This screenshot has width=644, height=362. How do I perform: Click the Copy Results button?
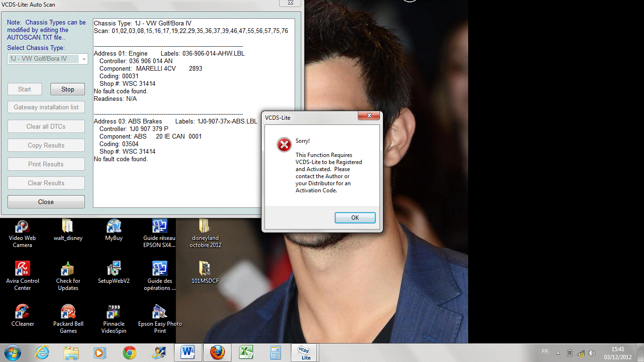click(46, 145)
